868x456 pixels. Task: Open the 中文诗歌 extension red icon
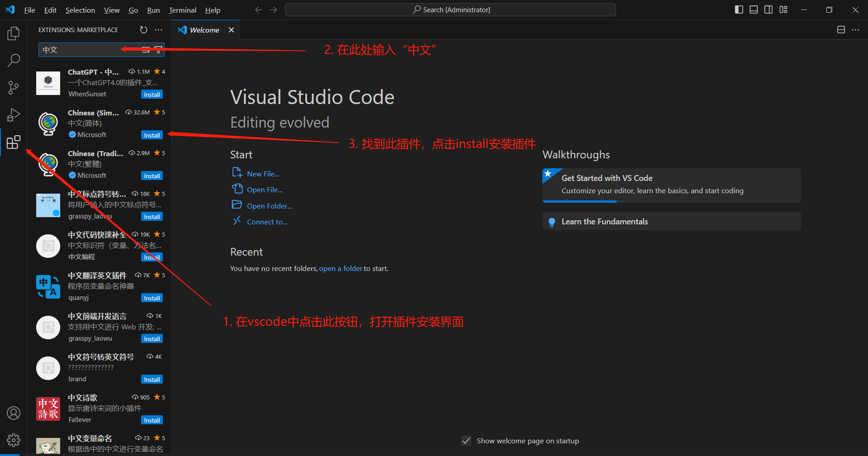48,409
